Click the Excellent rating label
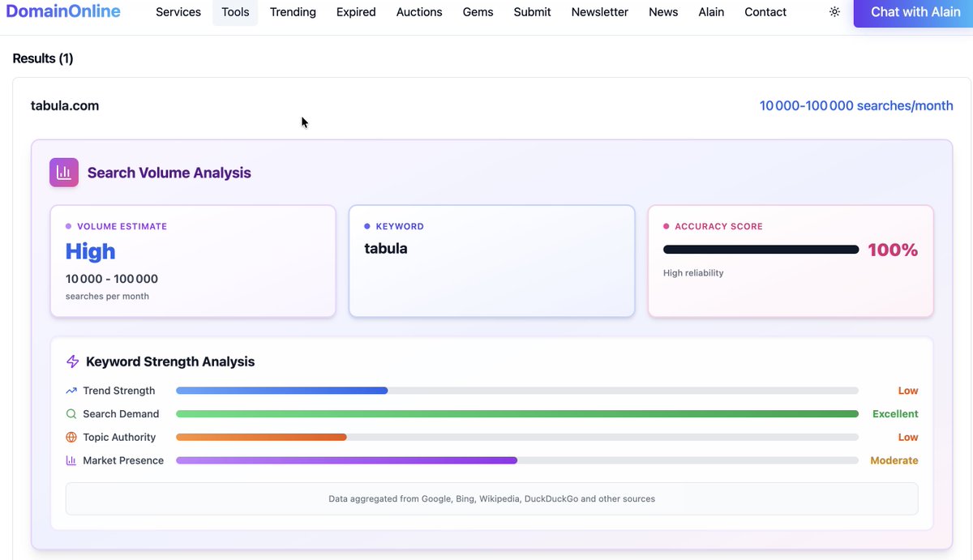973x560 pixels. point(895,414)
